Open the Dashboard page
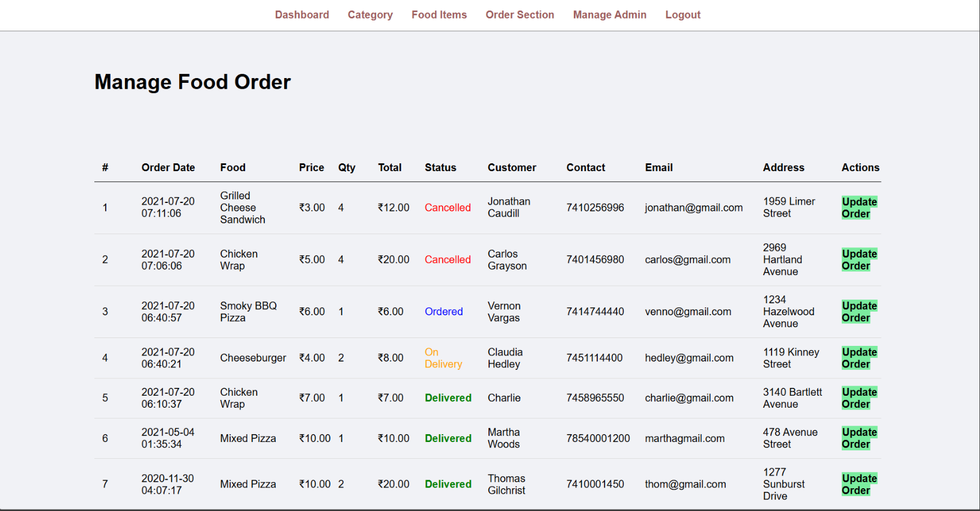Viewport: 980px width, 511px height. [302, 15]
